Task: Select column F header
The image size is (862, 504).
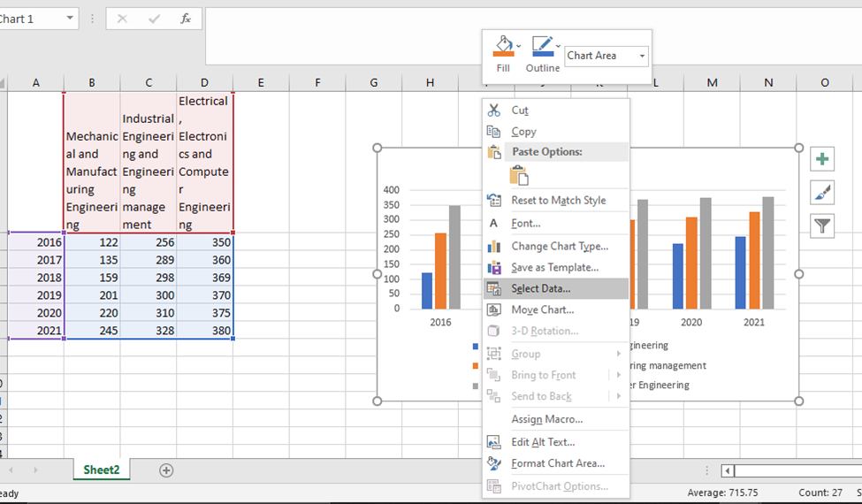Action: coord(317,82)
